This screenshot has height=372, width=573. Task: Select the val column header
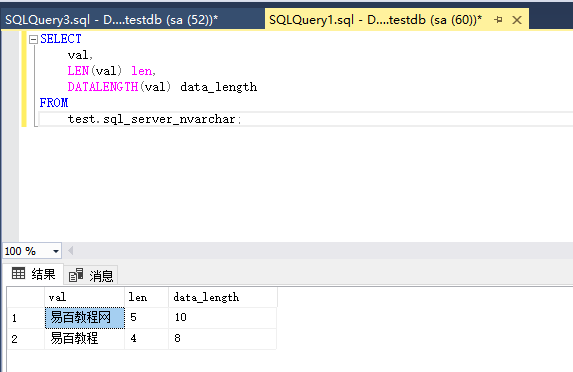tap(84, 297)
